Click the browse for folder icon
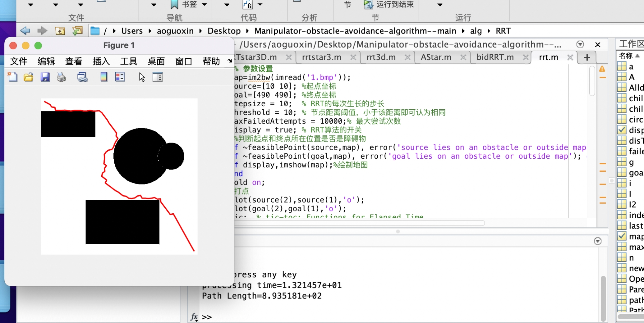The image size is (644, 323). (77, 31)
